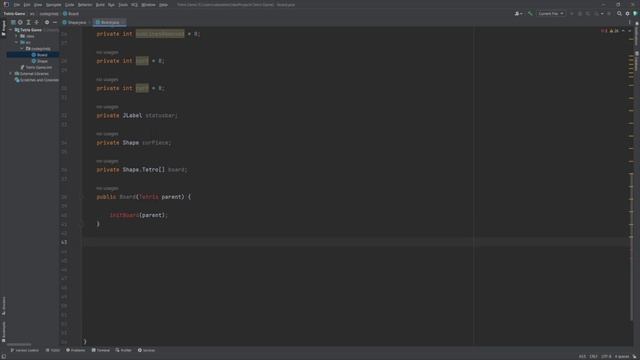Open the Terminal tool window
The image size is (640, 360).
(x=101, y=351)
